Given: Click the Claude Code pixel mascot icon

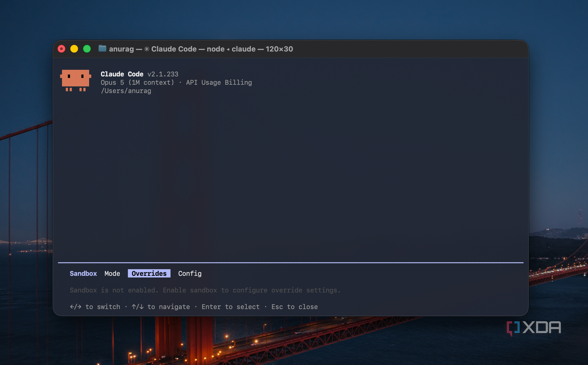Looking at the screenshot, I should 76,80.
